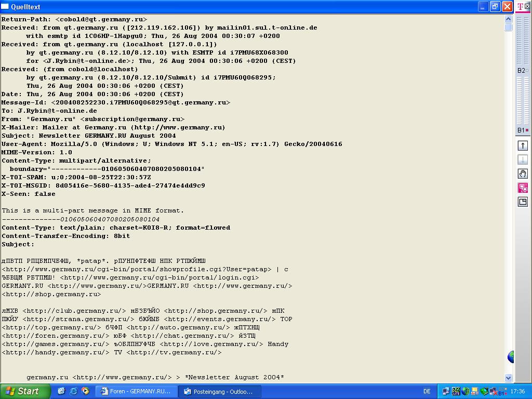Image resolution: width=532 pixels, height=399 pixels.
Task: Click the window layout icon in sidebar
Action: click(x=523, y=202)
